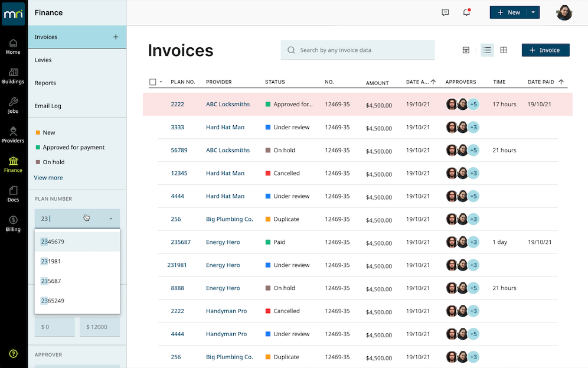Viewport: 588px width, 368px height.
Task: Open the Levies menu item
Action: coord(43,60)
